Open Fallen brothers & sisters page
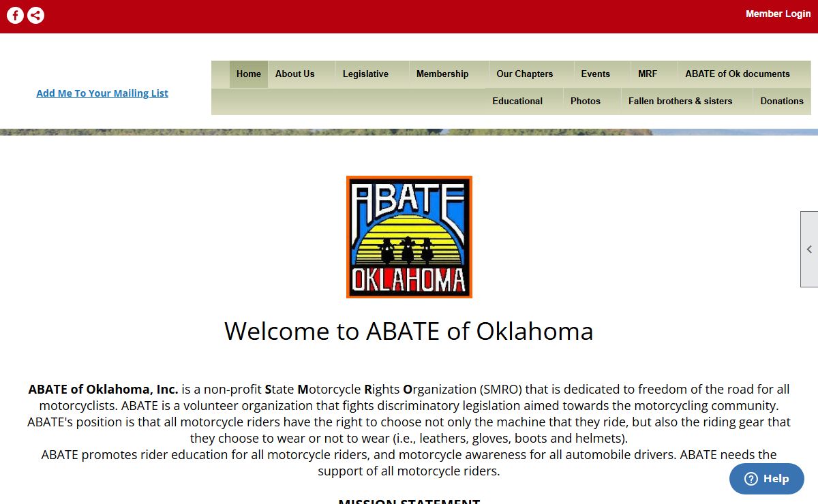Screen dimensions: 818x504 click(680, 101)
